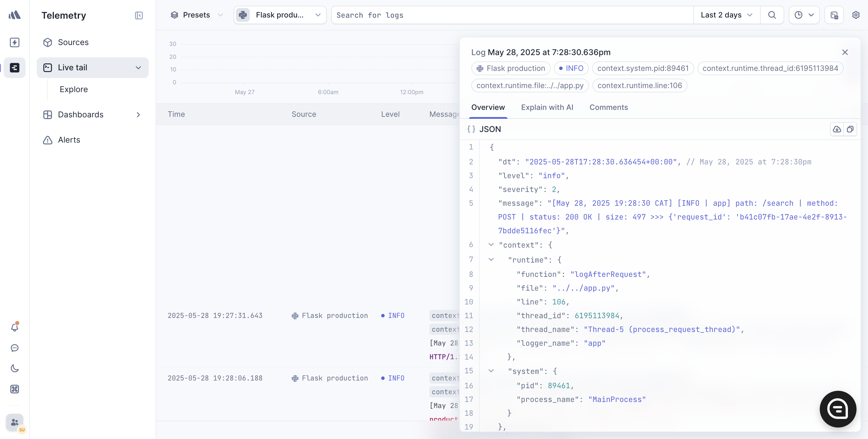Click the locked view icon in toolbar
The image size is (868, 439).
pyautogui.click(x=834, y=15)
